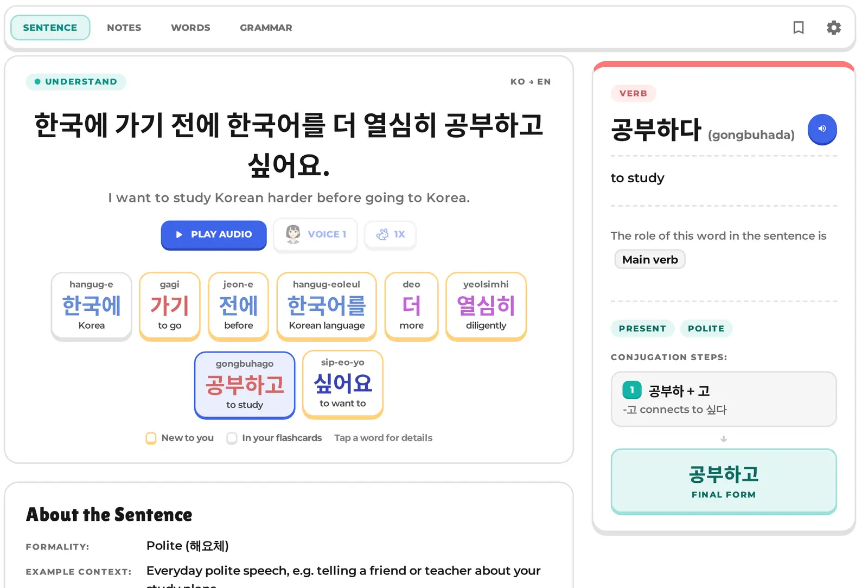
Task: Click conjugation step 1 공부하 + 고
Action: point(724,399)
